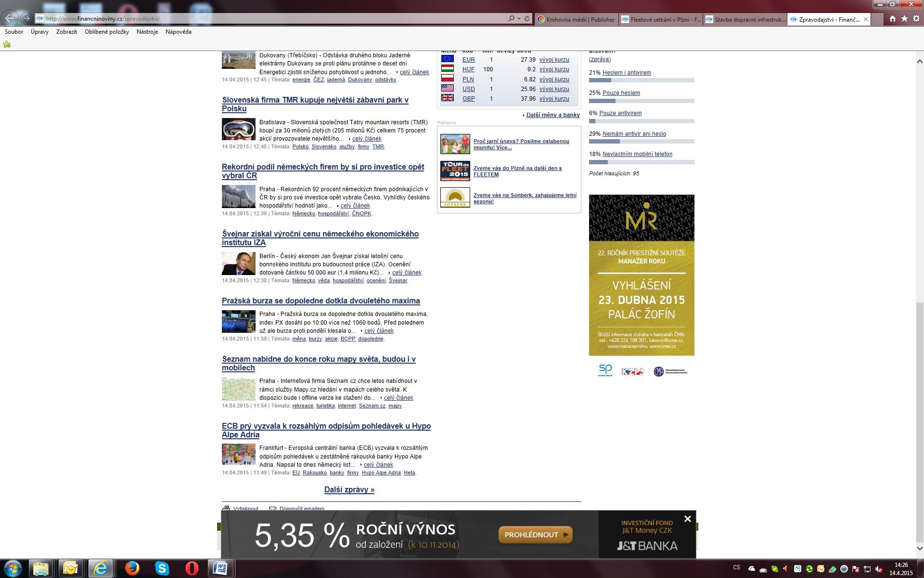Open Word from the taskbar

pos(220,569)
